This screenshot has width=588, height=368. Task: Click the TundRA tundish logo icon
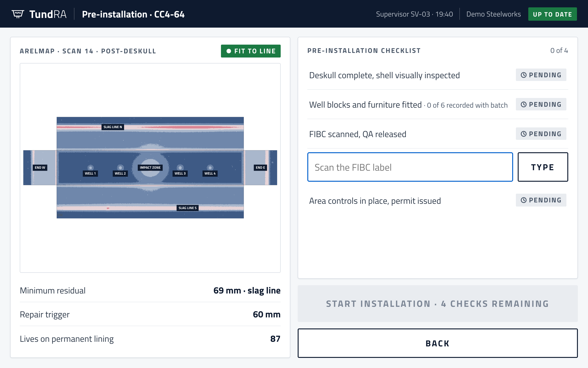point(18,14)
